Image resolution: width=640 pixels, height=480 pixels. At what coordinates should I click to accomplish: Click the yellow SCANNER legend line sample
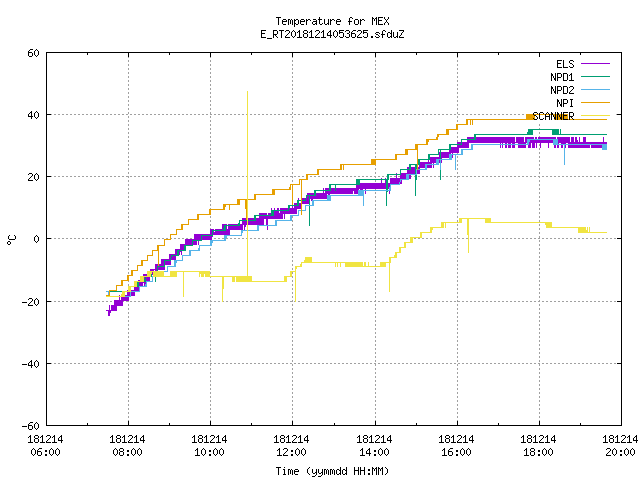pos(595,116)
